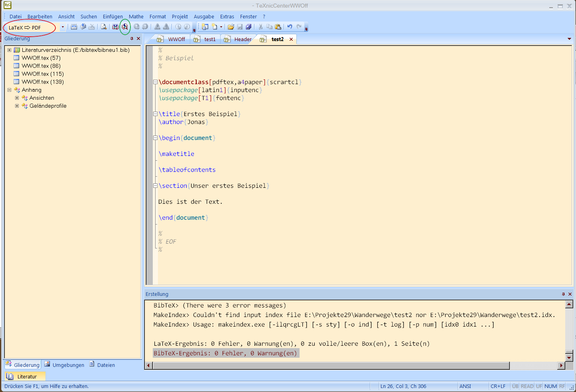Viewport: 576px width, 392px height.
Task: Collapse the \documentclass fold marker
Action: tap(155, 82)
